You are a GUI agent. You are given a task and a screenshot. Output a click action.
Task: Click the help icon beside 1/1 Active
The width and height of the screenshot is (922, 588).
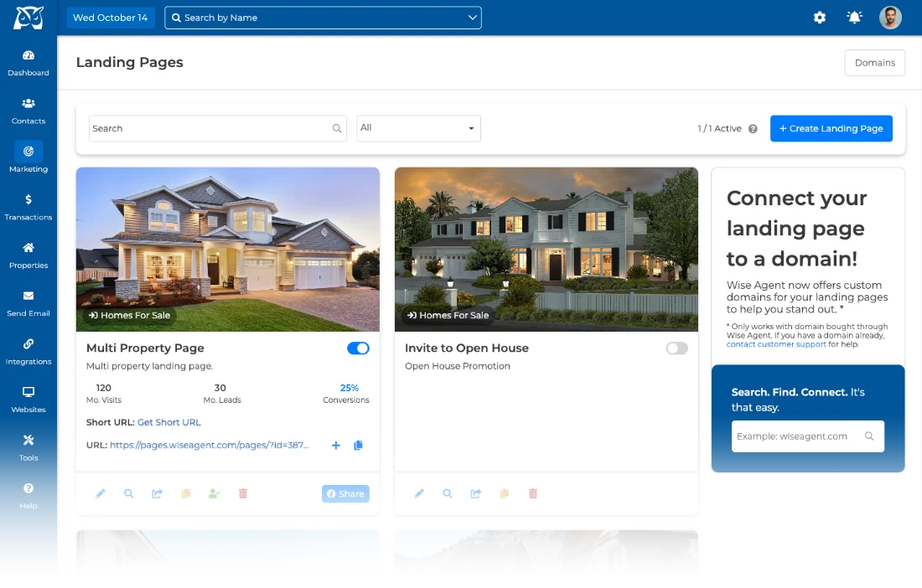(753, 129)
